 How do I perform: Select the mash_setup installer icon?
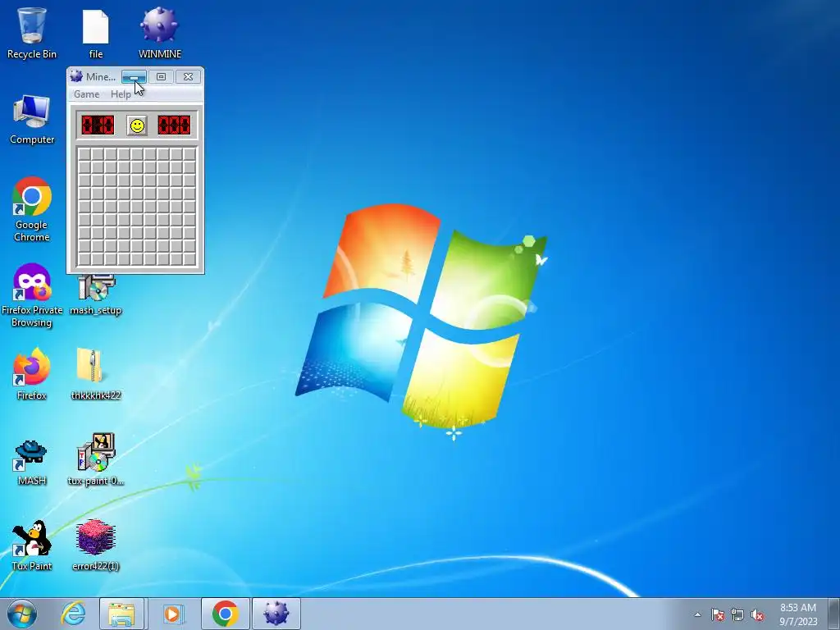95,295
